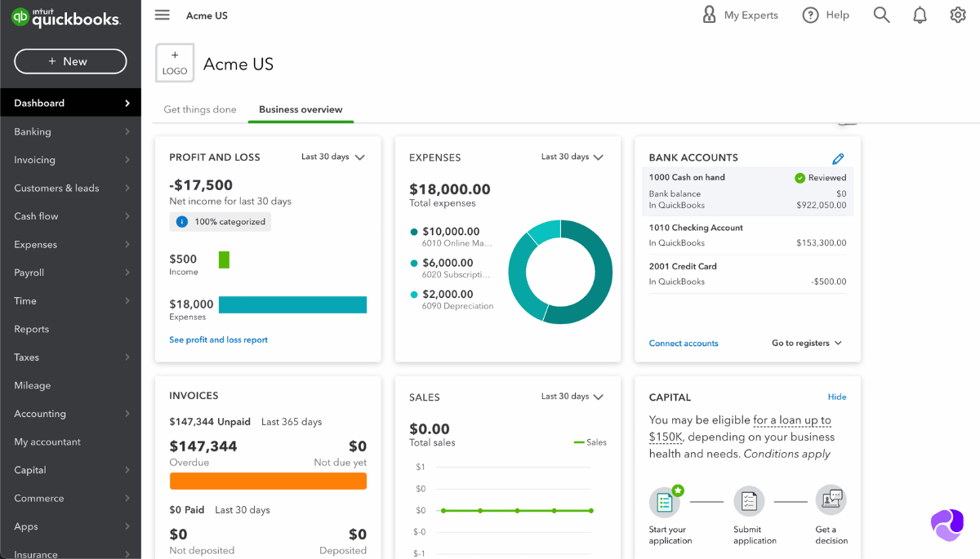This screenshot has height=559, width=980.
Task: Switch to the Get things done tab
Action: [200, 109]
